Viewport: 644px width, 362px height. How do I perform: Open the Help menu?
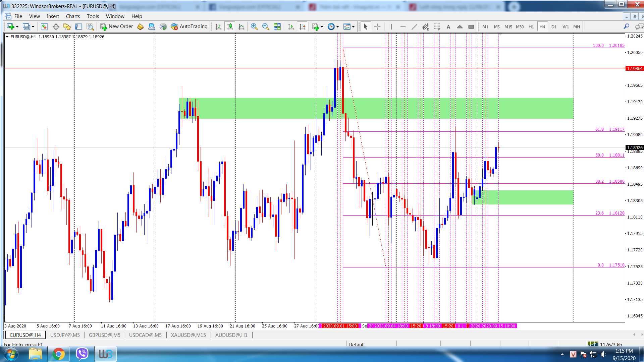(137, 16)
